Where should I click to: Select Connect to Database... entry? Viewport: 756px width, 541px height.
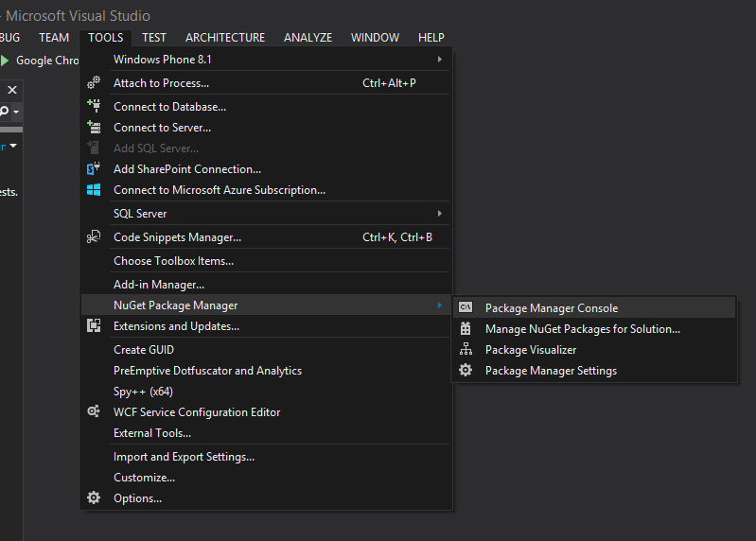[266, 107]
